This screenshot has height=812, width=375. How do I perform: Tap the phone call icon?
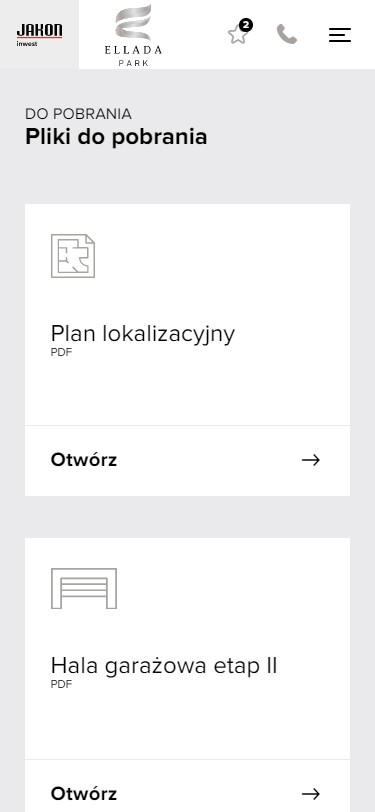click(x=287, y=34)
